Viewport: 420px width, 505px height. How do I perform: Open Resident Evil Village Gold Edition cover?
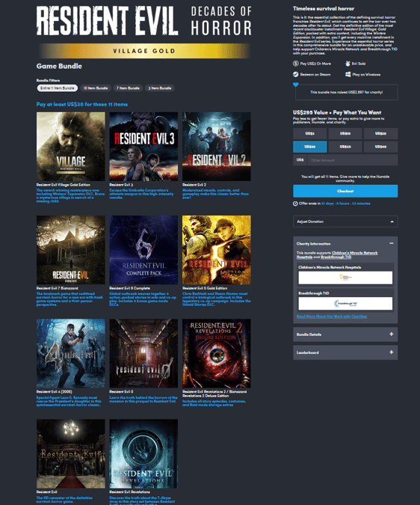point(71,147)
